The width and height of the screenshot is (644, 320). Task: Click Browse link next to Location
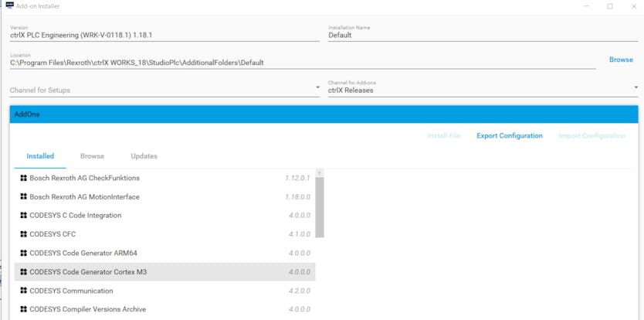coord(620,60)
